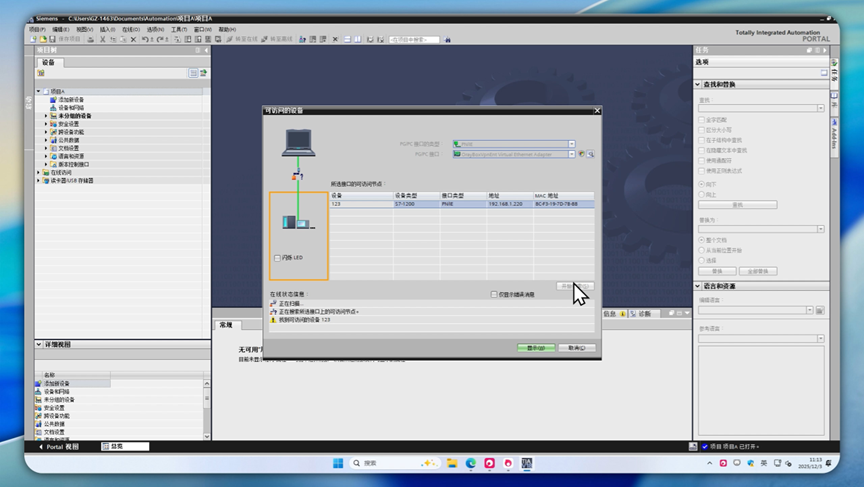This screenshot has width=864, height=487.
Task: Click the Delete X icon in toolbar
Action: 134,39
